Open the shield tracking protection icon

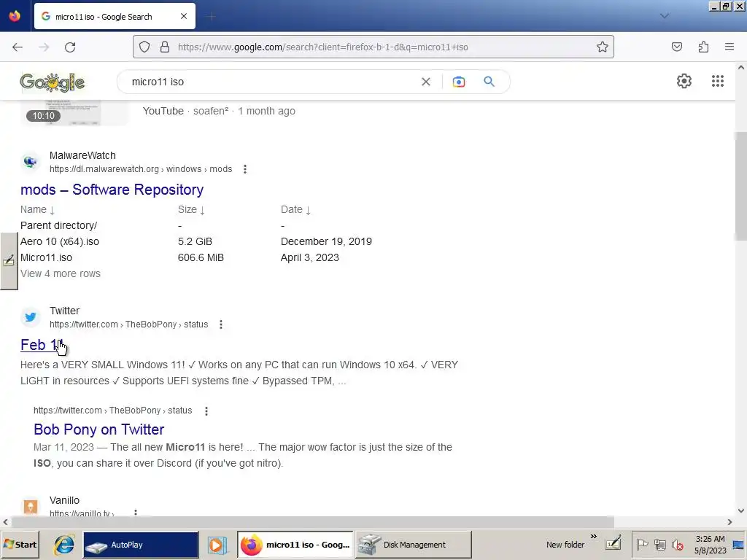[x=144, y=47]
